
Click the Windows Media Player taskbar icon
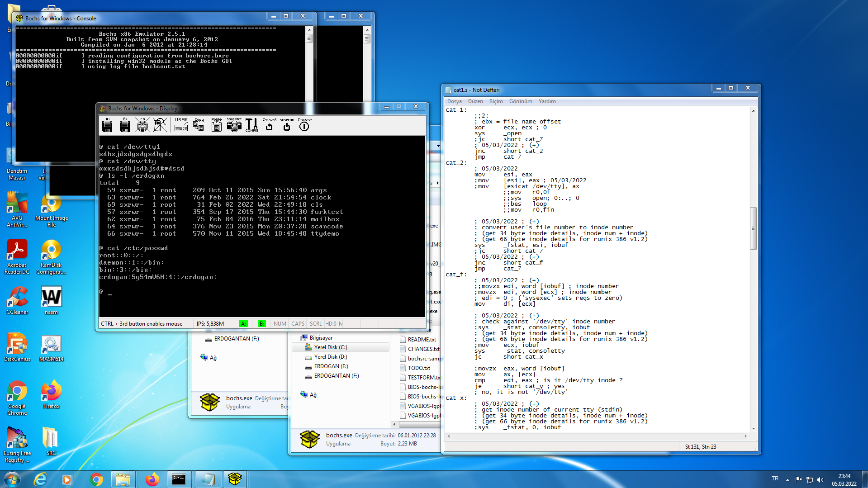(67, 479)
